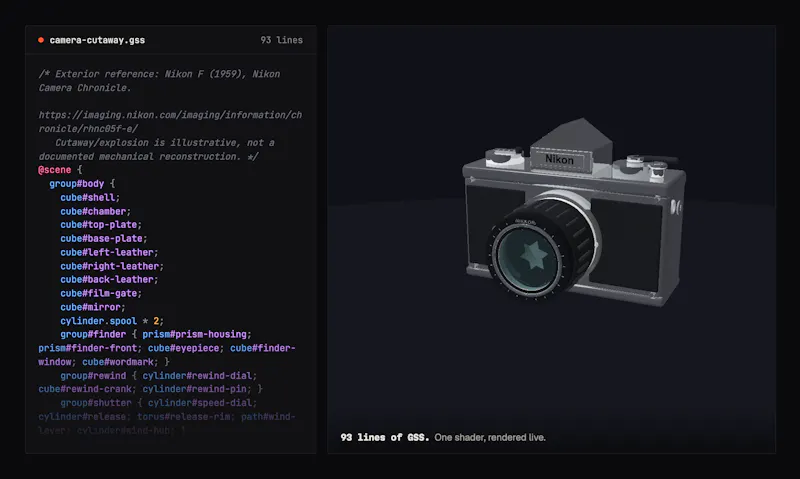Click group#finder in the code
The image size is (800, 479).
pyautogui.click(x=93, y=335)
